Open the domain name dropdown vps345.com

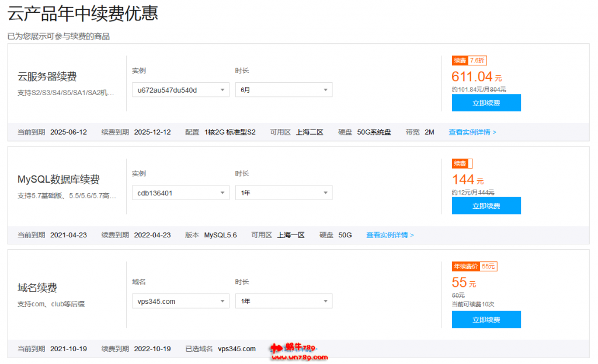pos(180,302)
